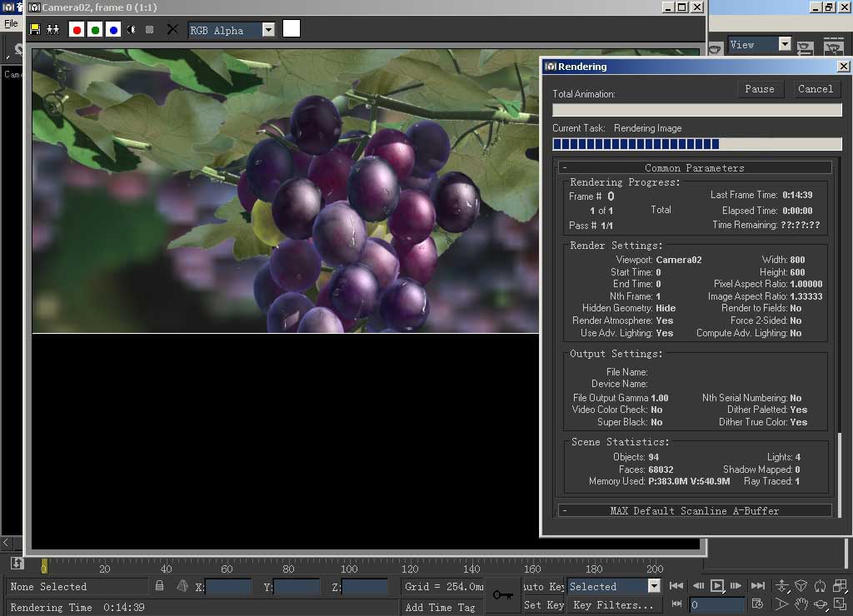Select the Pan view hand tool

click(801, 604)
